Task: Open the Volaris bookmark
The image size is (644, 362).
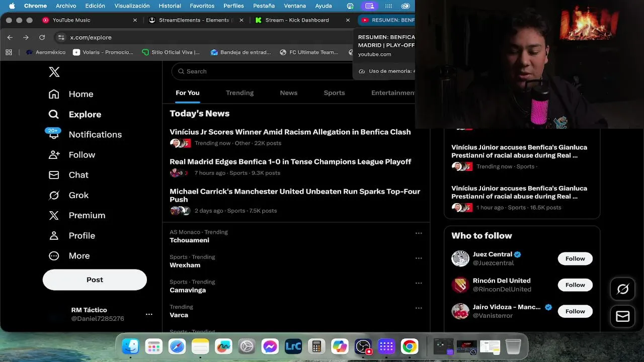Action: (103, 52)
